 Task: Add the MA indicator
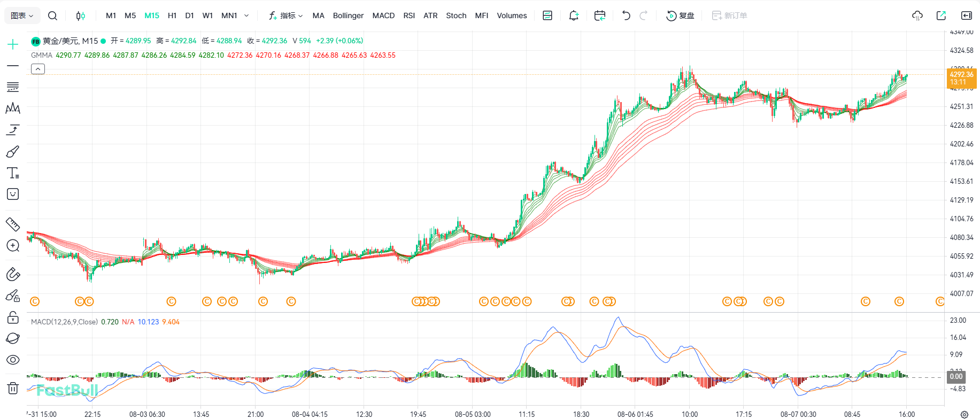(318, 15)
